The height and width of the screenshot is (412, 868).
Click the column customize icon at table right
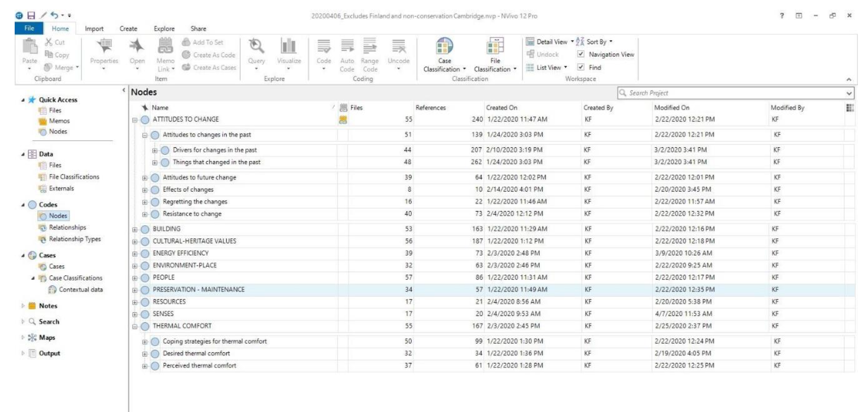[x=850, y=107]
